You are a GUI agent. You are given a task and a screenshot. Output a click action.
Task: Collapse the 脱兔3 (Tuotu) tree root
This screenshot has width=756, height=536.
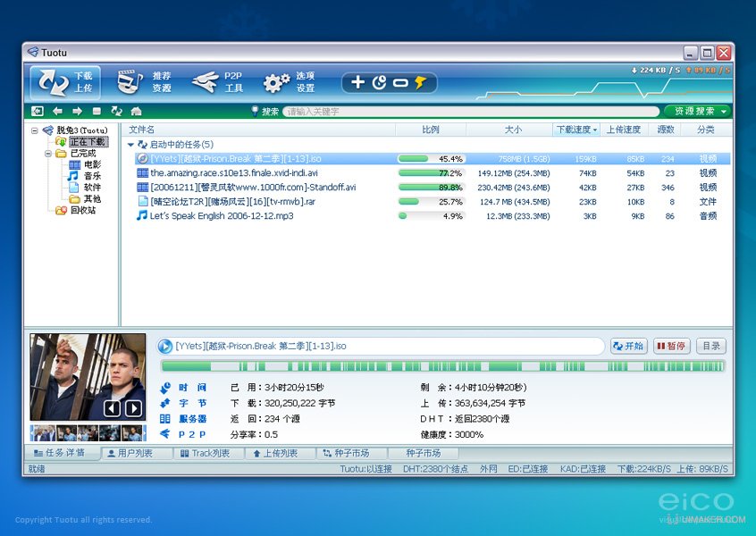(34, 130)
